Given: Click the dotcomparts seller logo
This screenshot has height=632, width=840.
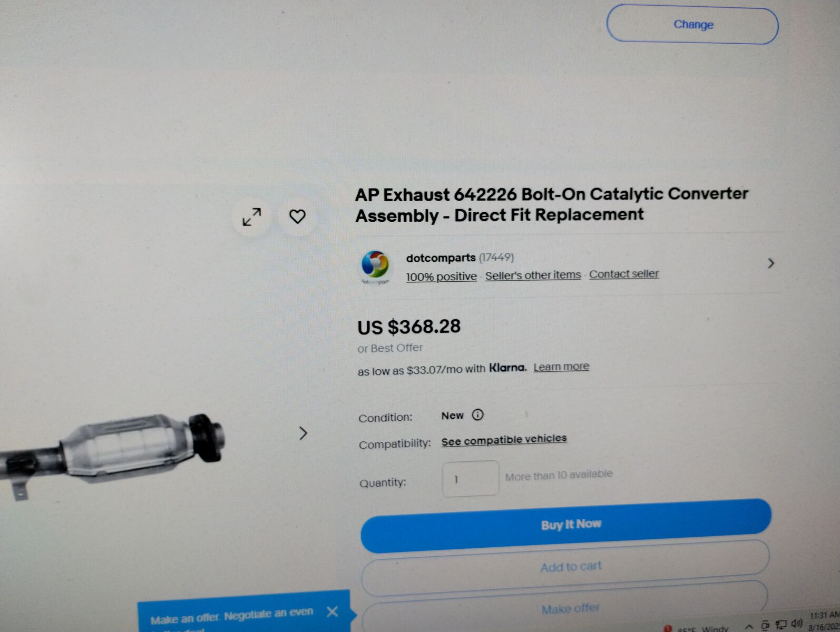Looking at the screenshot, I should (x=375, y=265).
